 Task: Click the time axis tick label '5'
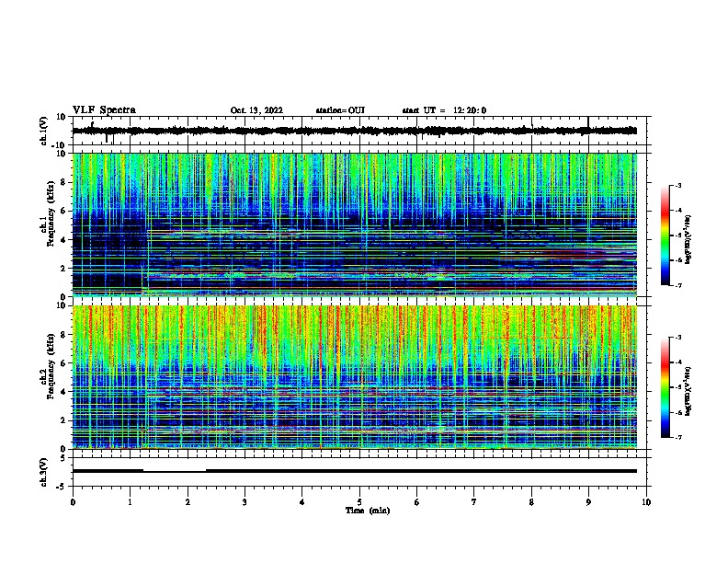tap(359, 502)
